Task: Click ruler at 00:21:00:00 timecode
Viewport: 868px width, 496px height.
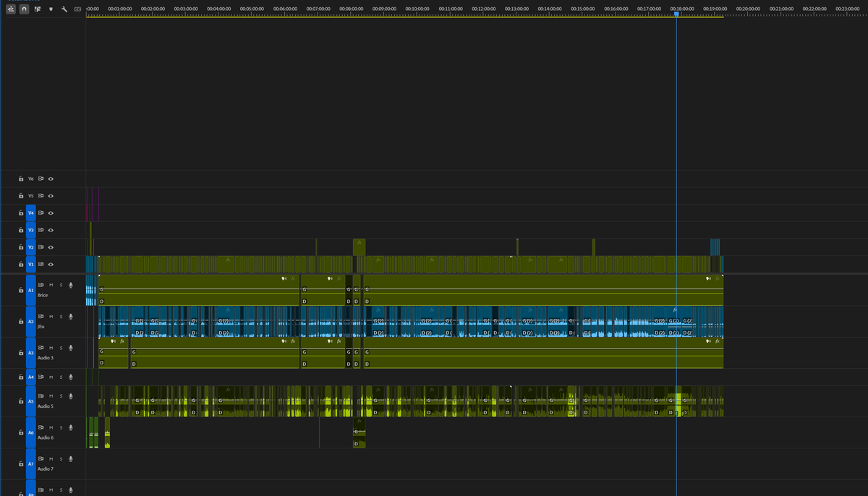Action: 781,9
